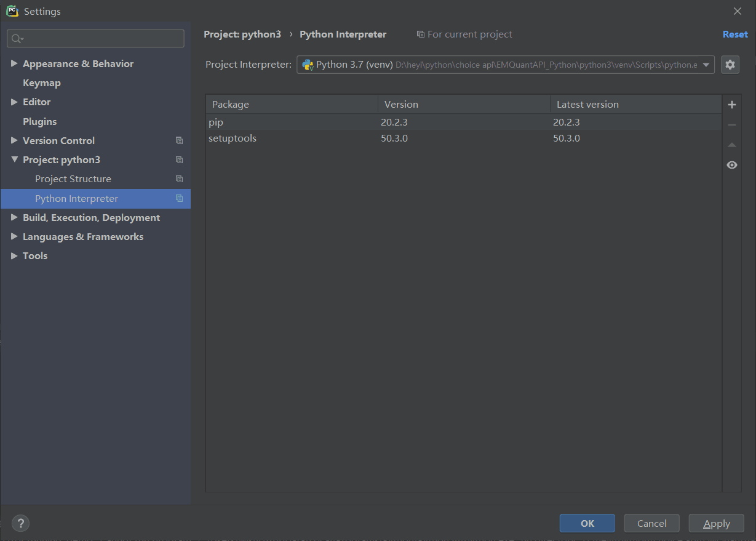The image size is (756, 541).
Task: Click the search magnifier icon
Action: coord(17,39)
